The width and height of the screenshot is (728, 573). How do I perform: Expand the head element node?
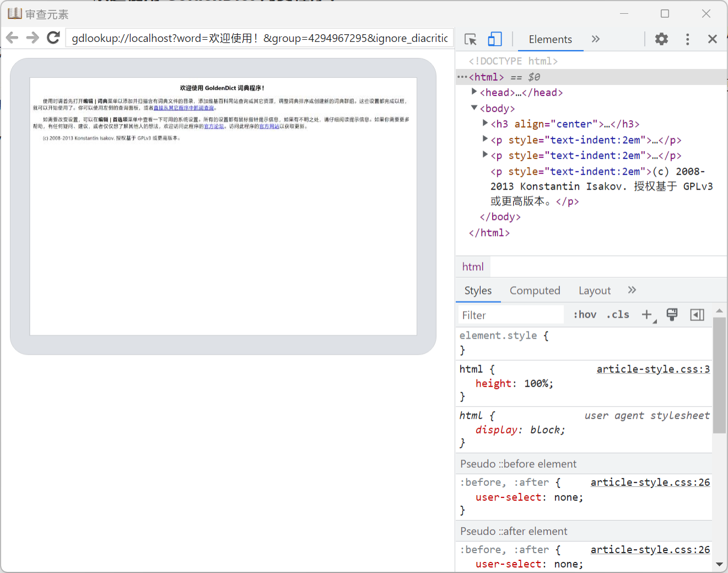[x=474, y=92]
